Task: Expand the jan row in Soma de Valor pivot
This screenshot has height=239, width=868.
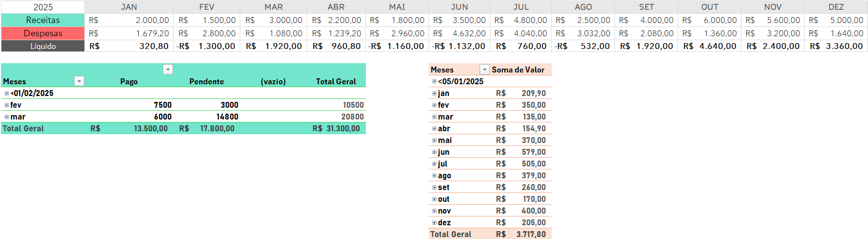Action: pyautogui.click(x=434, y=94)
